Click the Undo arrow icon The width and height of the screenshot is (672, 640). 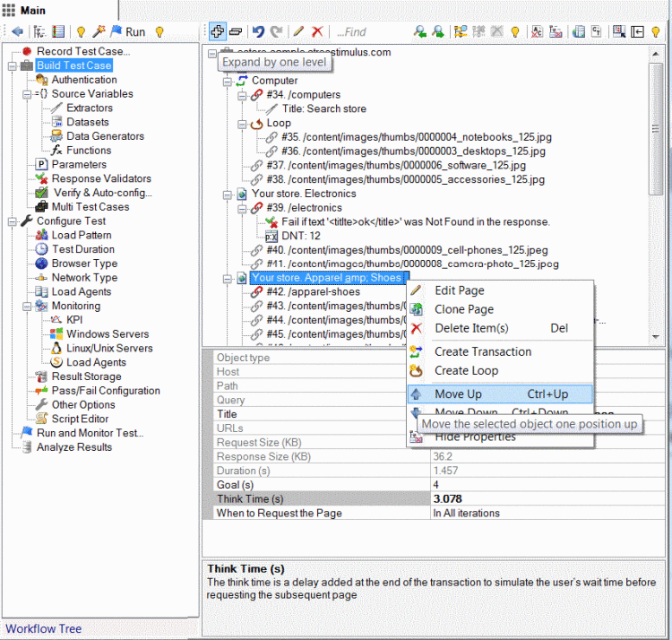[x=258, y=31]
